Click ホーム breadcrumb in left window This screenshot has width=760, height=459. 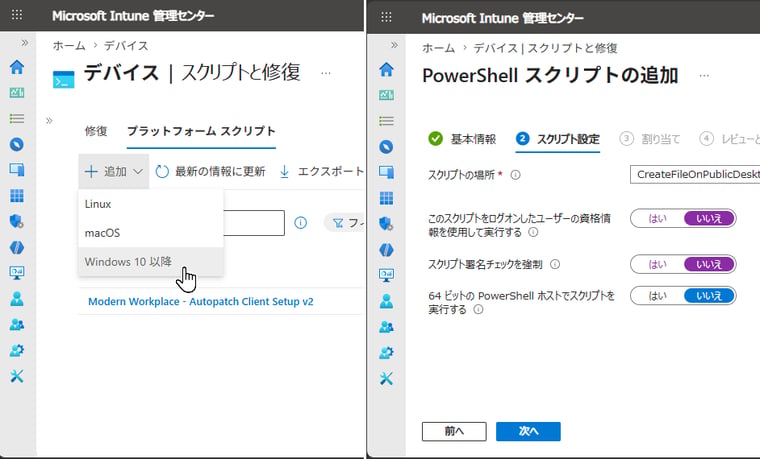[69, 46]
